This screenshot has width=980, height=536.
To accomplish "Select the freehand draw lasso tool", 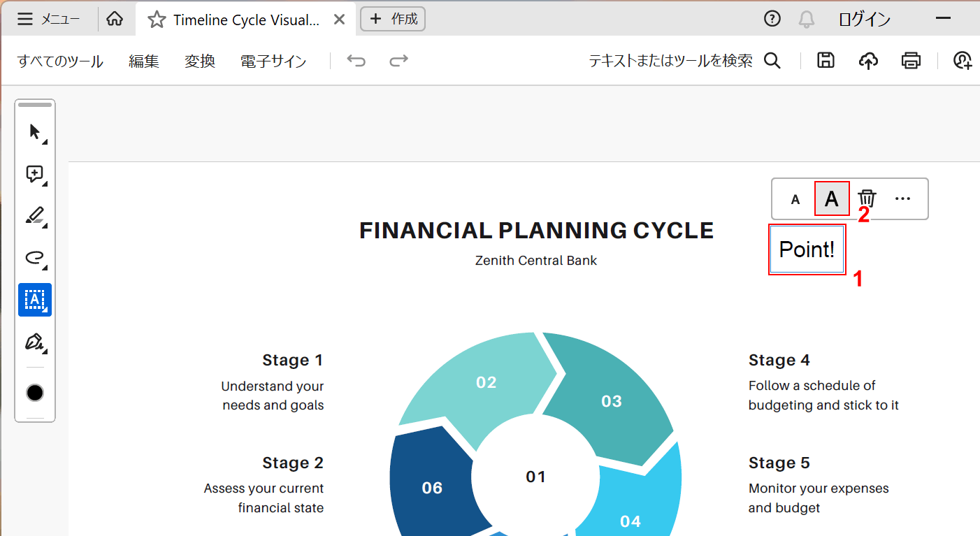I will (35, 258).
